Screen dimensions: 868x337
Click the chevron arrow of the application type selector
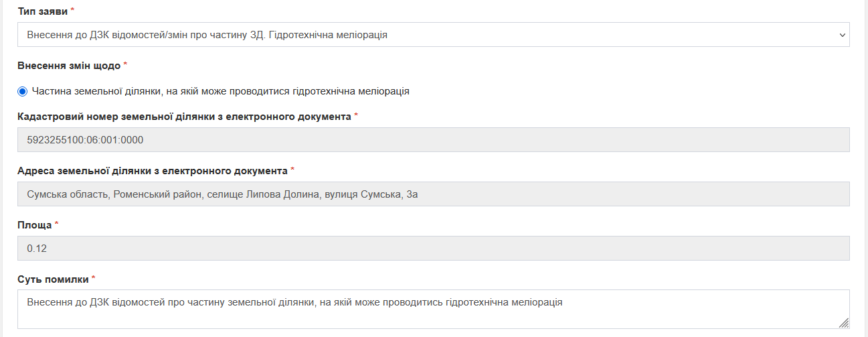(x=842, y=35)
